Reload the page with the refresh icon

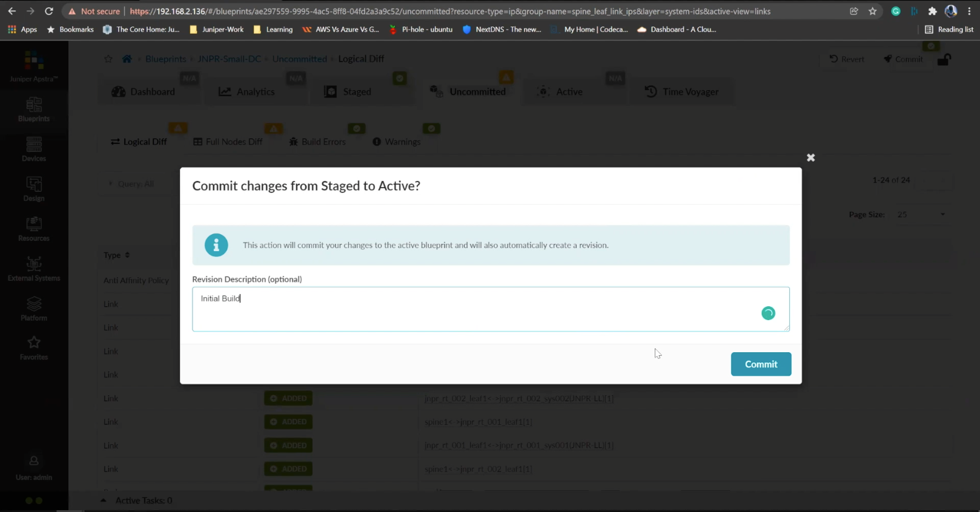[49, 11]
